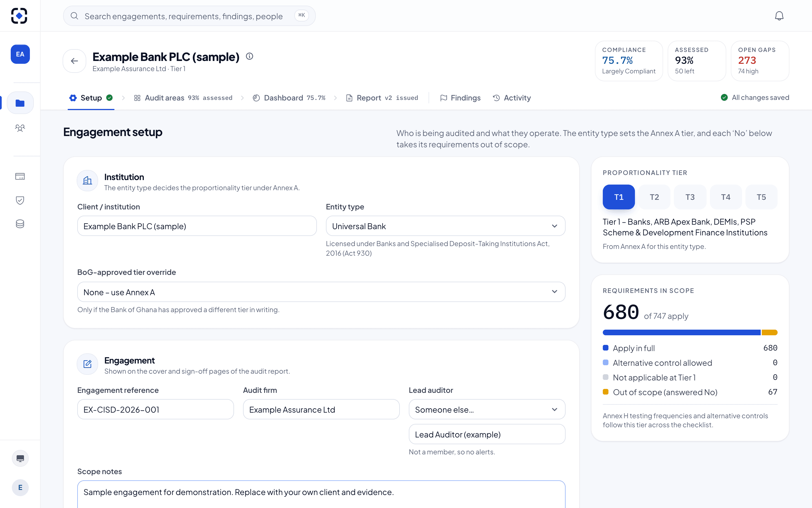The width and height of the screenshot is (812, 508).
Task: Select proportionality tier T5
Action: tap(761, 197)
